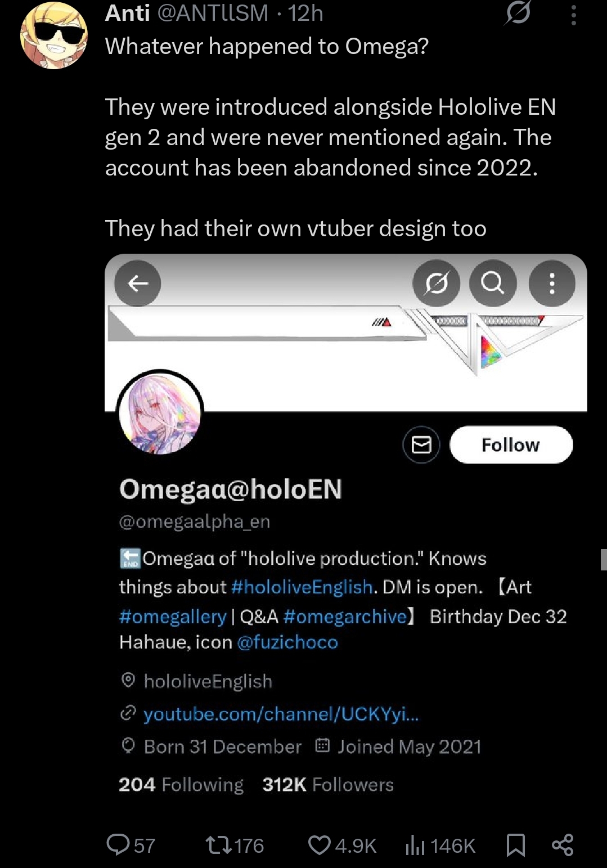The height and width of the screenshot is (868, 607).
Task: Open Anti's profile avatar
Action: [54, 35]
